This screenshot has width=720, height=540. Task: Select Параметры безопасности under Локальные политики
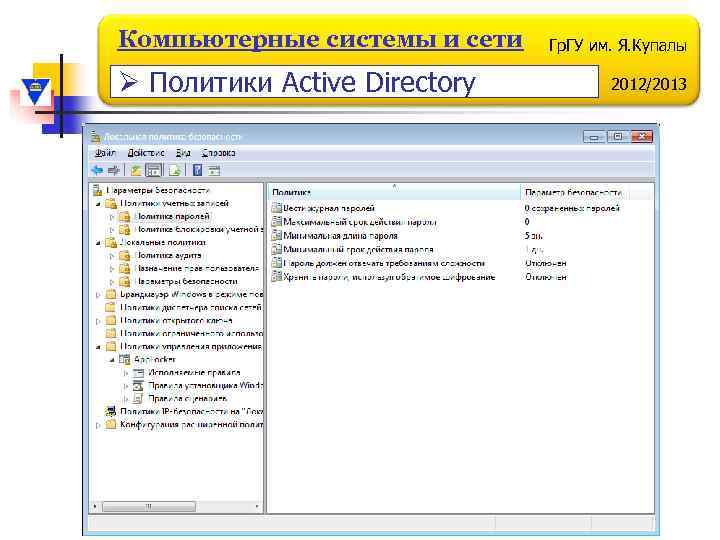point(186,281)
